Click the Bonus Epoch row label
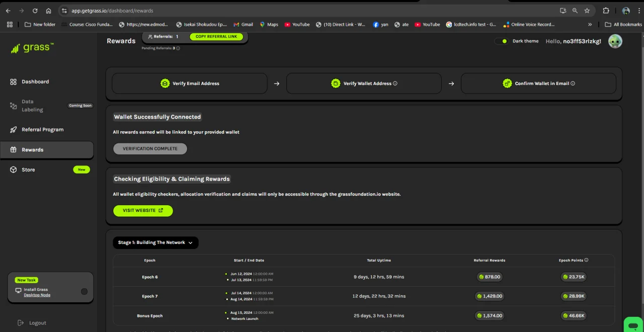The image size is (644, 332). 150,316
